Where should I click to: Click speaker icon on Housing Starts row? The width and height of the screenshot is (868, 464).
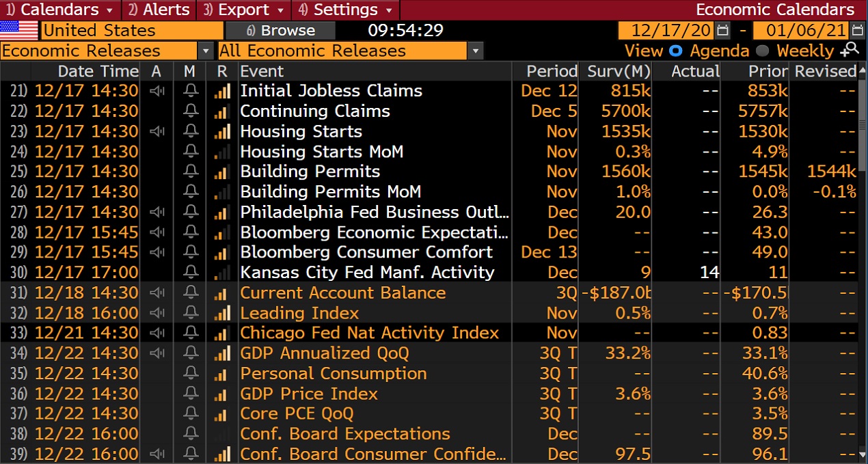pos(157,131)
